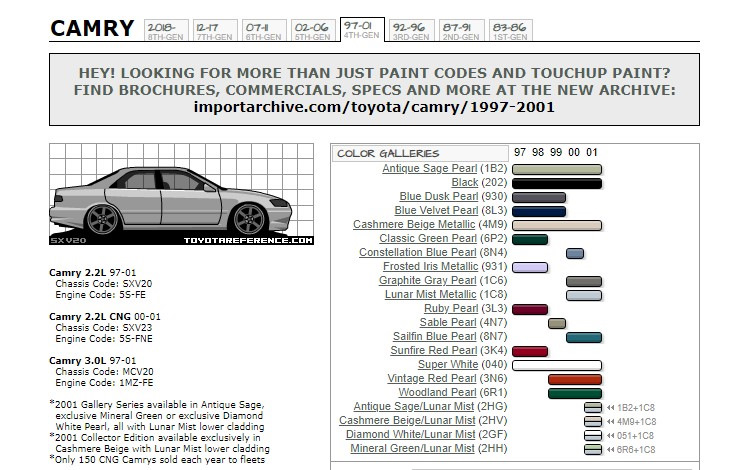Select the Vintage Red Pearl color bar

coord(575,379)
